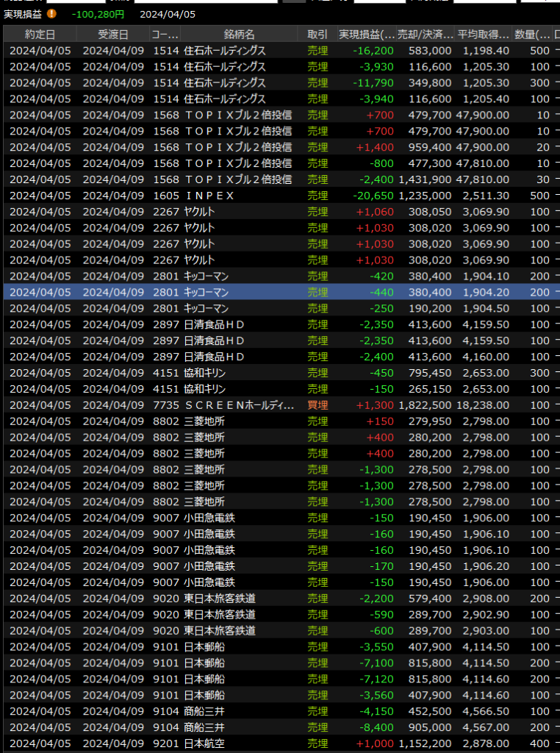Click the 売却/決済 column header

click(x=426, y=35)
